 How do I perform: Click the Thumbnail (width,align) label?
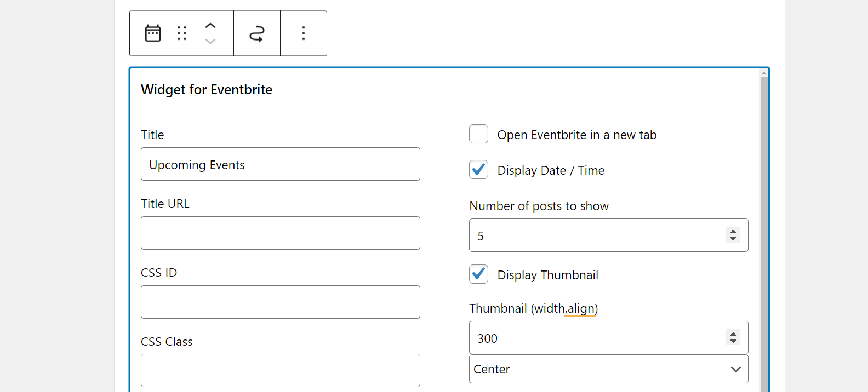pos(534,309)
